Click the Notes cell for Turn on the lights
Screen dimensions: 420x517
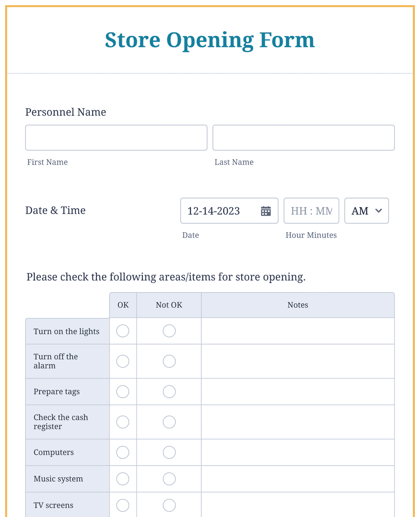[298, 331]
